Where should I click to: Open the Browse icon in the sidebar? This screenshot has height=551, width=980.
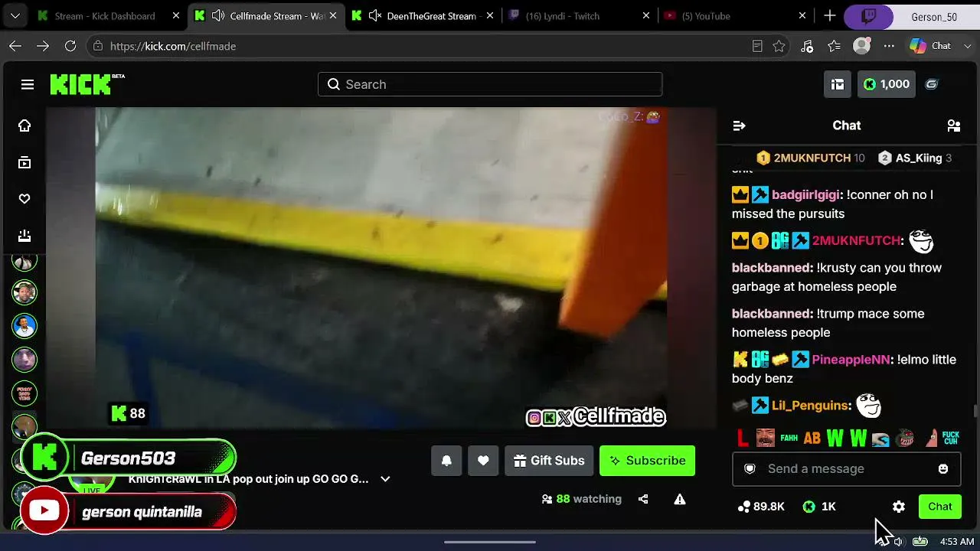point(24,162)
